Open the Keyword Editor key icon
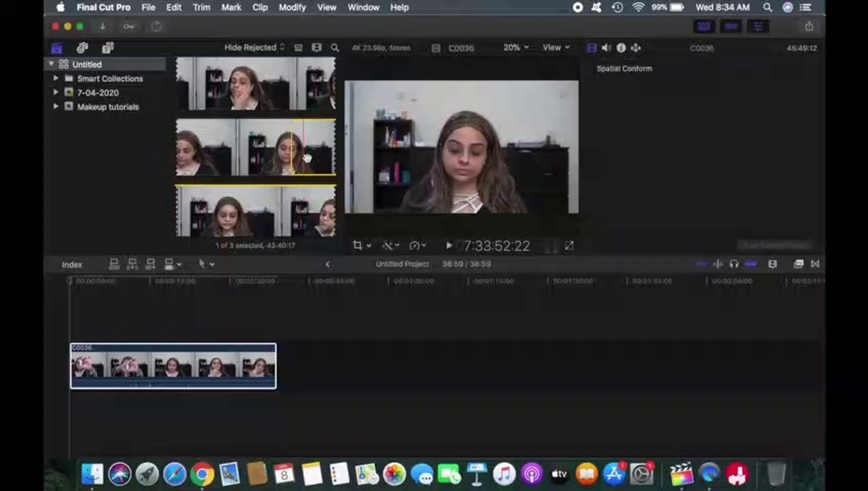The height and width of the screenshot is (491, 868). click(x=129, y=27)
